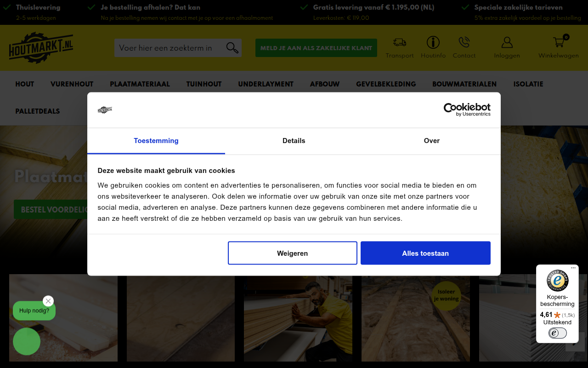Screen dimensions: 588x368
Task: Open the Trusted Shops badge options dots
Action: point(573,268)
